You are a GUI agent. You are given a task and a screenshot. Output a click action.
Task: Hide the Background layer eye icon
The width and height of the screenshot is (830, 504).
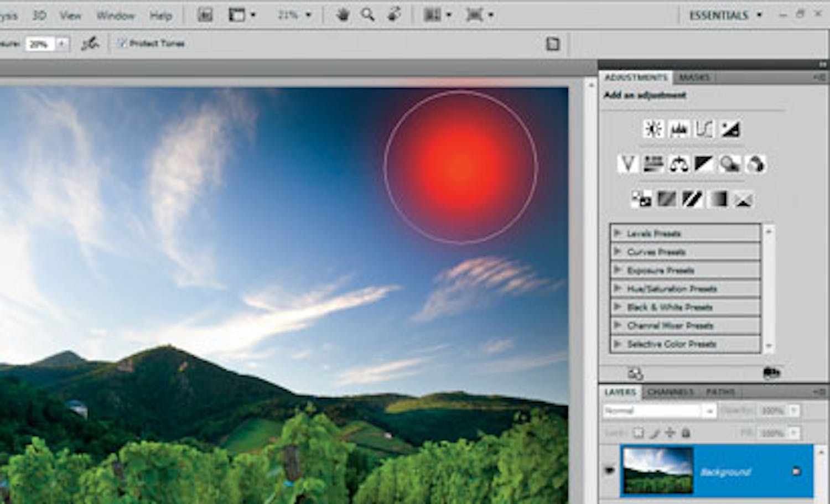click(x=609, y=471)
